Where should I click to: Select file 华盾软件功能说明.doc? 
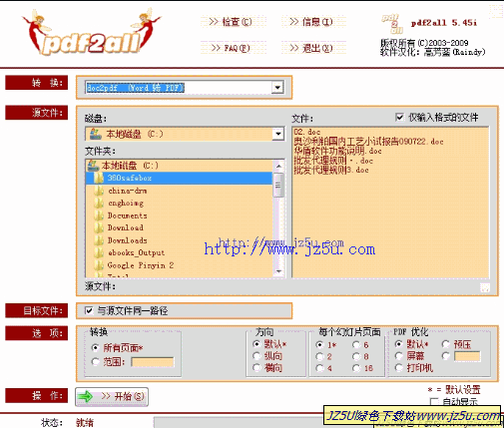click(337, 151)
